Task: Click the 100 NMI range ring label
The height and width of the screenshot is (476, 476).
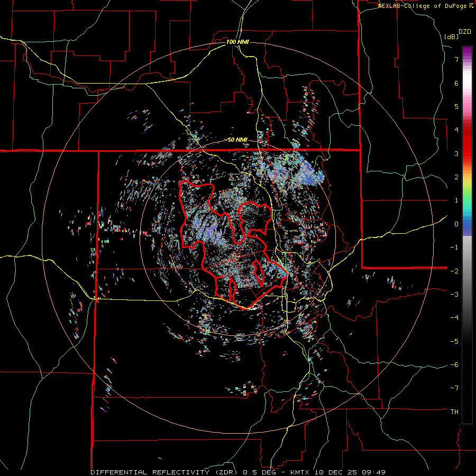Action: (x=237, y=42)
